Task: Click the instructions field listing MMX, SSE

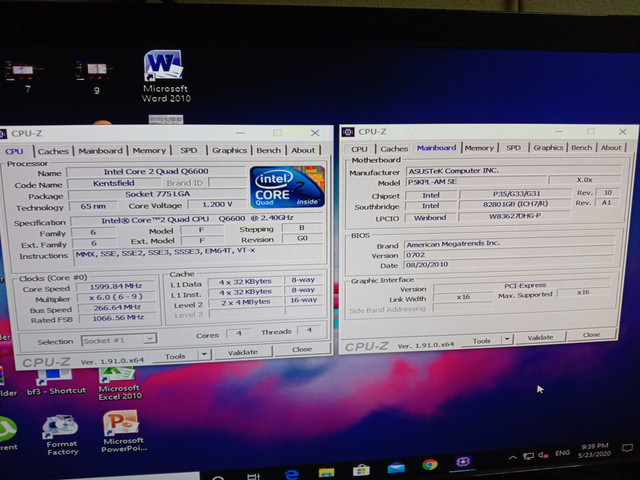Action: pyautogui.click(x=199, y=259)
